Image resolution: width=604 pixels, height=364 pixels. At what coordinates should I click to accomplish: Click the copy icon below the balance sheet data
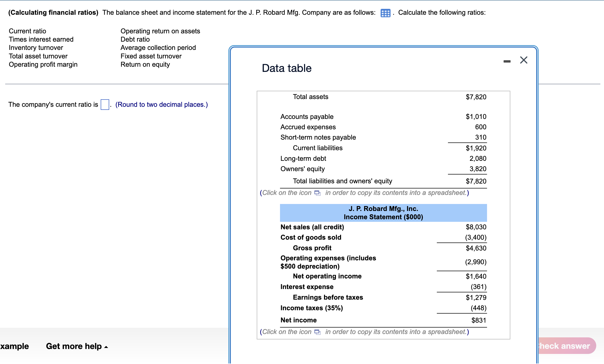[x=318, y=193]
